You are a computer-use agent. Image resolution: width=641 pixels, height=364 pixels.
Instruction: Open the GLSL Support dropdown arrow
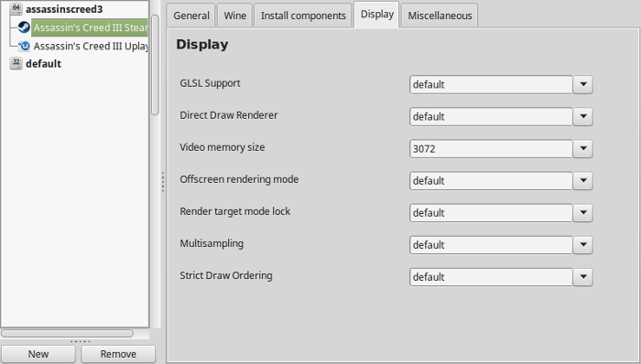pos(583,84)
